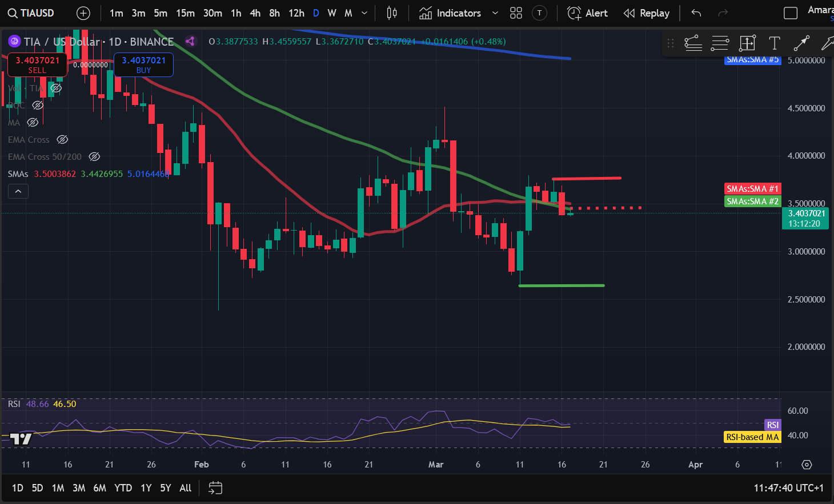This screenshot has width=834, height=504.
Task: Set date range to YTD
Action: pos(123,488)
